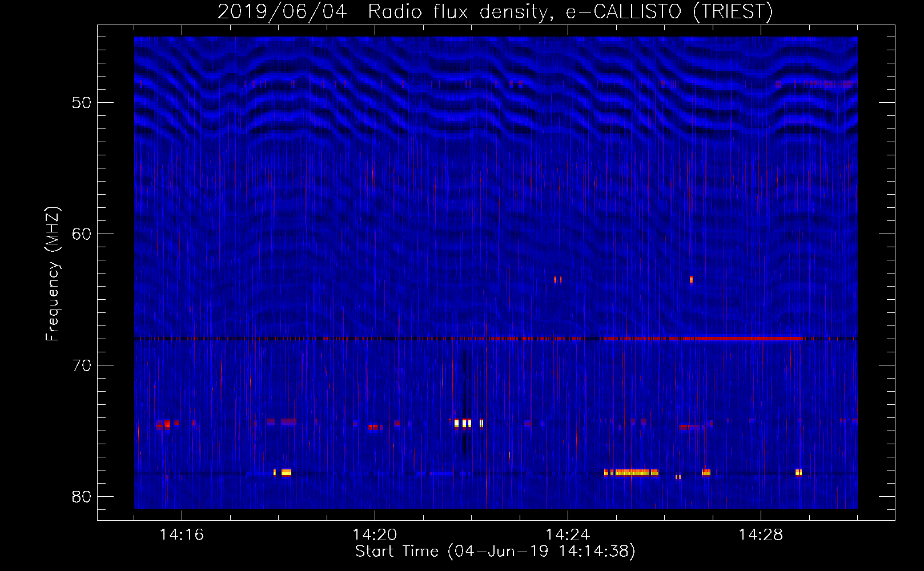Click the 80 frequency tick label
The height and width of the screenshot is (571, 924).
pos(82,497)
